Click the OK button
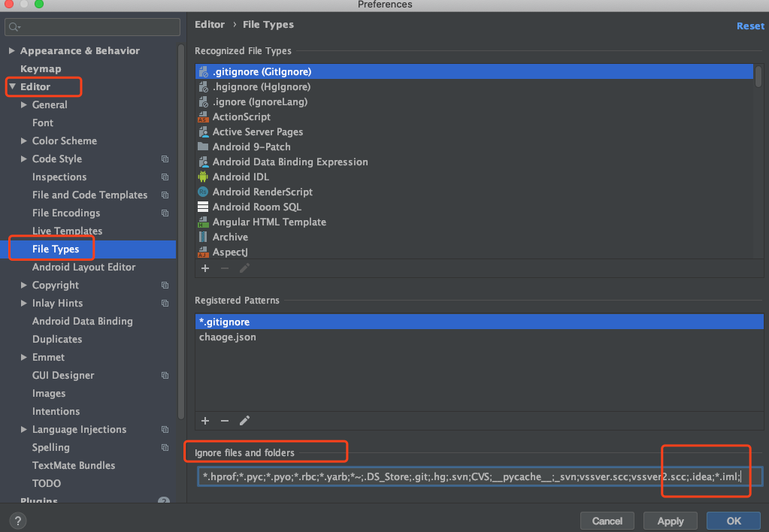 pos(734,521)
